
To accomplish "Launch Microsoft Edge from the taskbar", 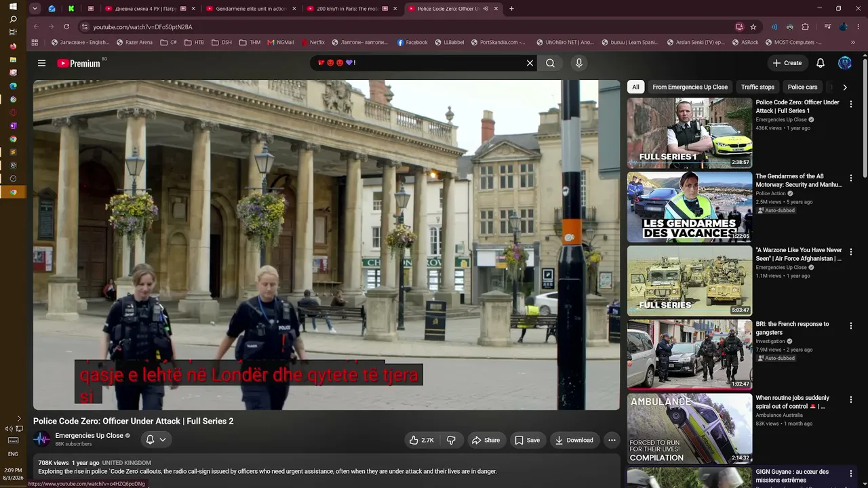I will pyautogui.click(x=13, y=86).
